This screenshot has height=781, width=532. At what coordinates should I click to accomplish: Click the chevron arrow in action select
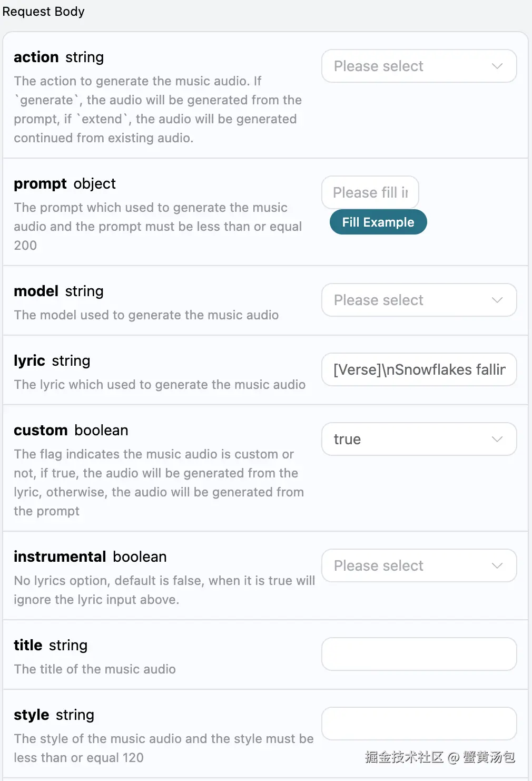coord(497,66)
